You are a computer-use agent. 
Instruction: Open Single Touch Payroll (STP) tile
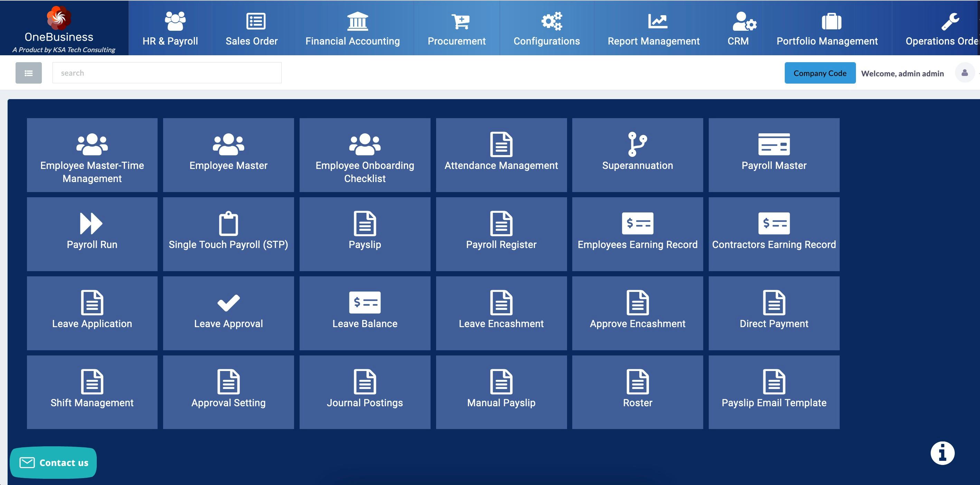click(228, 234)
